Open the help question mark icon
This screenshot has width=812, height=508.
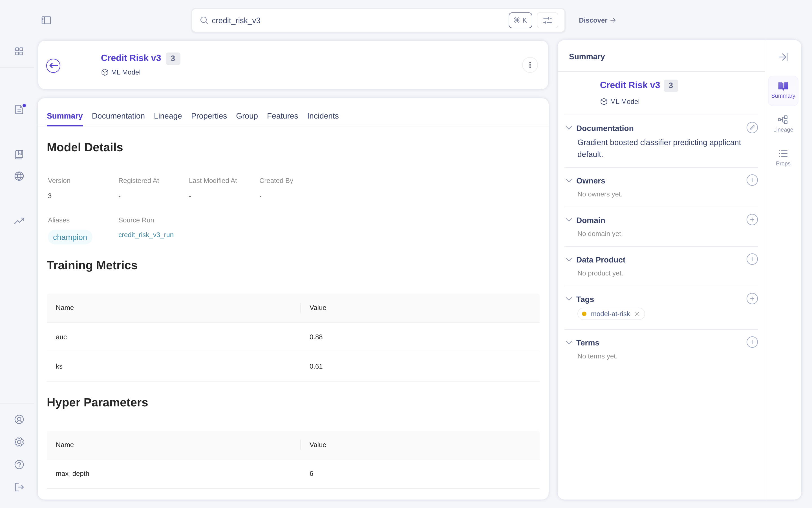click(x=19, y=464)
